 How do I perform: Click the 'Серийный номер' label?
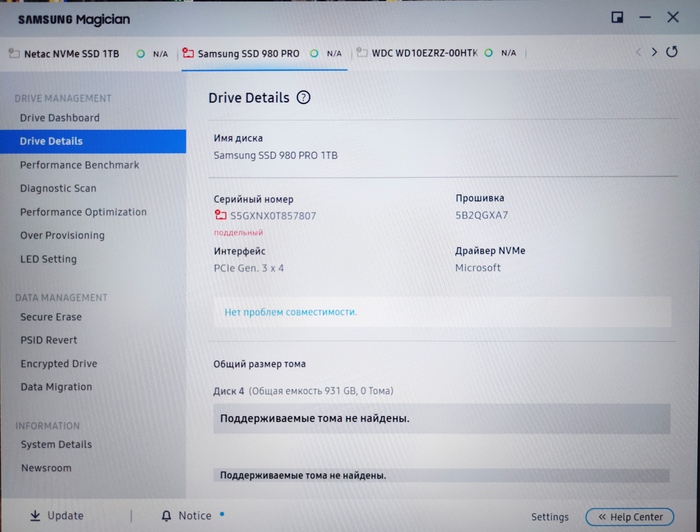click(253, 199)
